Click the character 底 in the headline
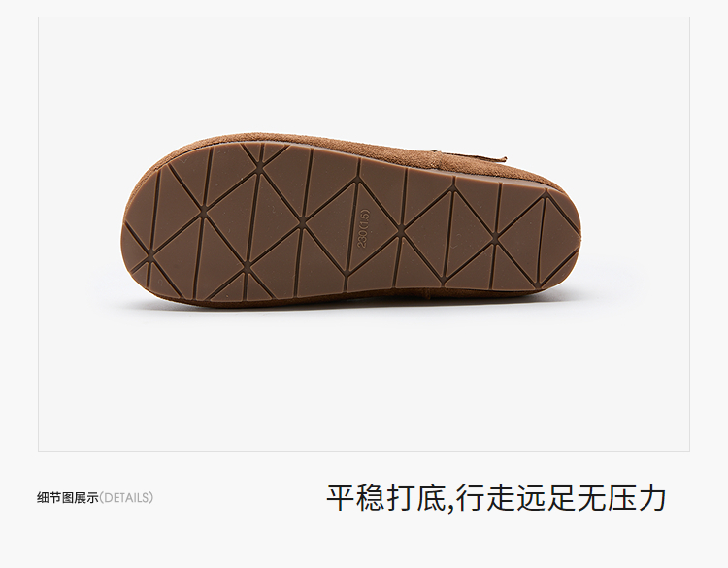Viewport: 728px width, 568px height. 431,498
